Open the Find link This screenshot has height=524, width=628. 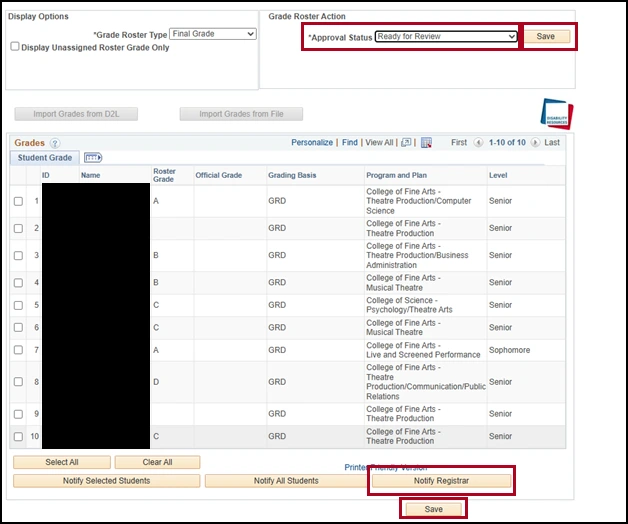[x=350, y=143]
